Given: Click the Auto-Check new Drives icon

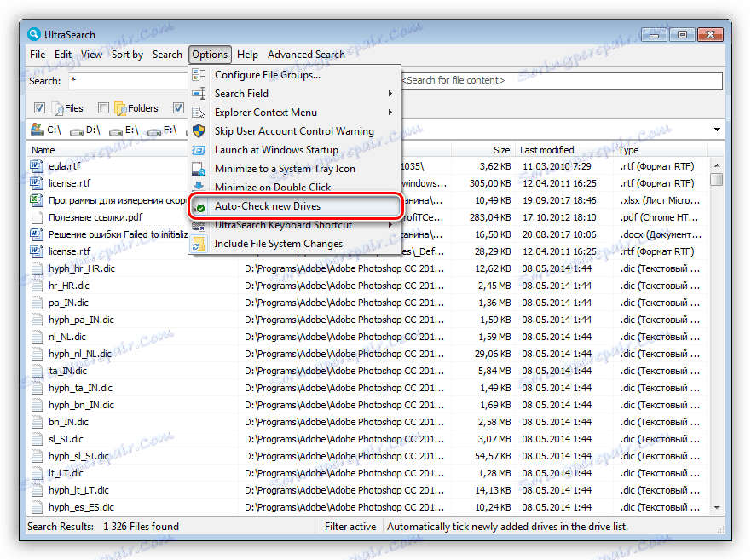Looking at the screenshot, I should tap(199, 206).
